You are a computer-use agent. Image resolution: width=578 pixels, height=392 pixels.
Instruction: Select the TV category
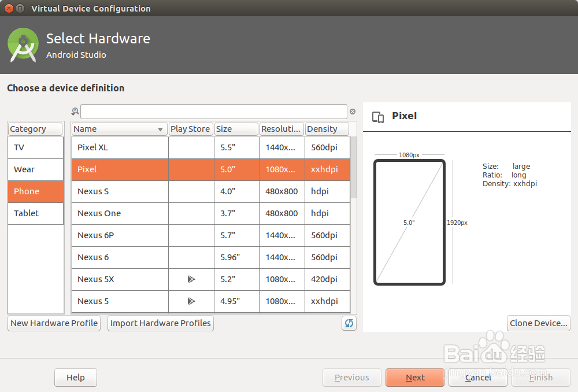(x=36, y=147)
